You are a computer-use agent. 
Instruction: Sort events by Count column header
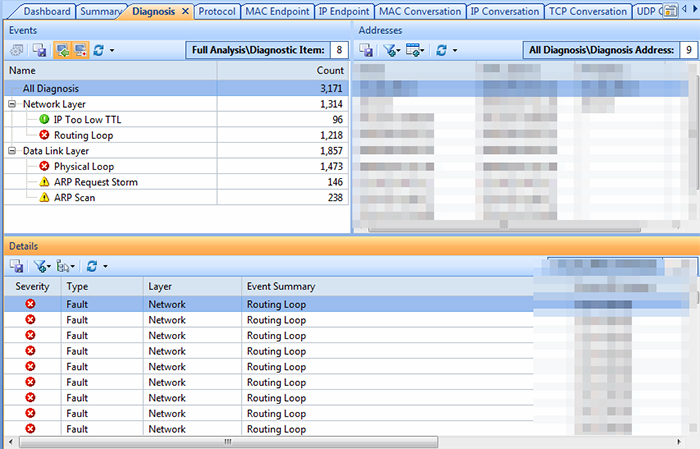click(x=329, y=72)
